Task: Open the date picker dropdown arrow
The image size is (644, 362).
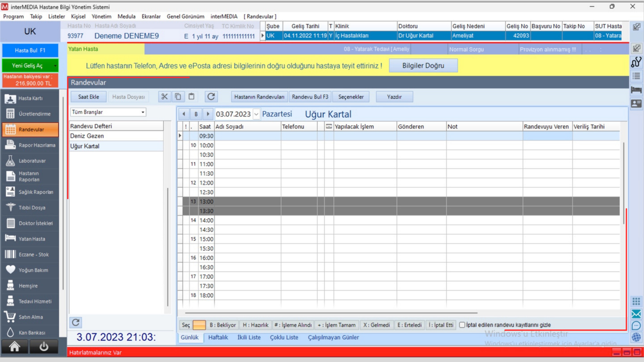Action: [x=256, y=114]
